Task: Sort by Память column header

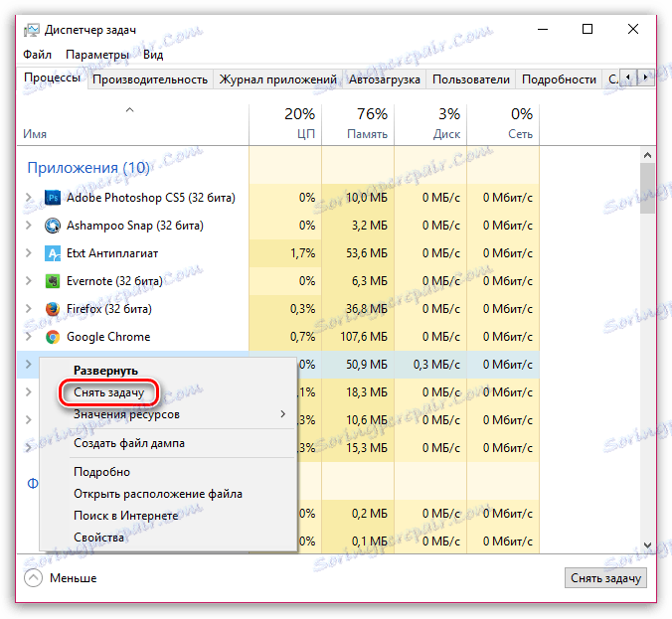Action: click(x=358, y=124)
